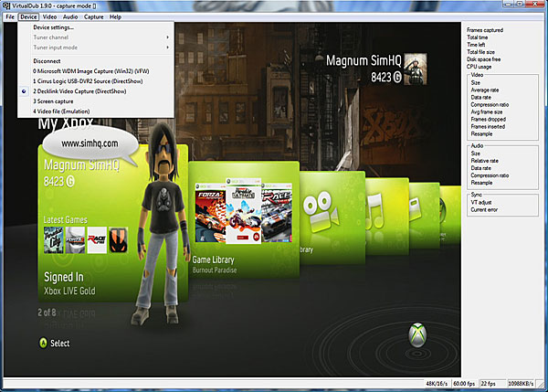Click 48K/16/s audio format status field
Viewport: 548px width, 392px height.
tap(437, 384)
